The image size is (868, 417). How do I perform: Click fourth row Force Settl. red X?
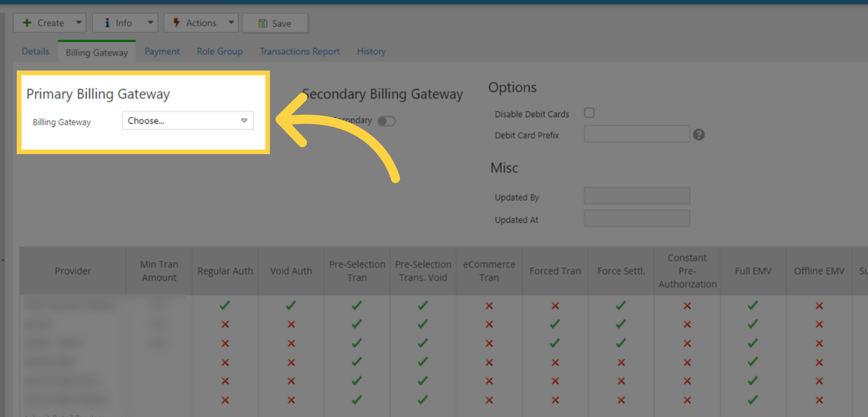(621, 362)
